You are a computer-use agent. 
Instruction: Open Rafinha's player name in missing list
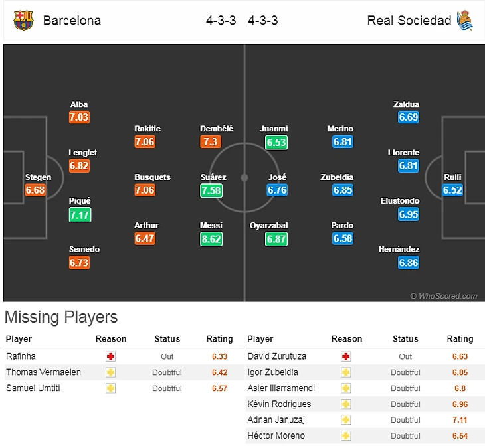(21, 356)
